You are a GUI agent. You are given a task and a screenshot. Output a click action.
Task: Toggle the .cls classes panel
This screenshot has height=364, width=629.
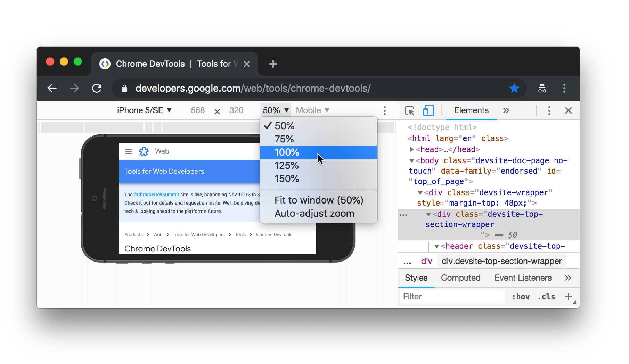click(546, 297)
